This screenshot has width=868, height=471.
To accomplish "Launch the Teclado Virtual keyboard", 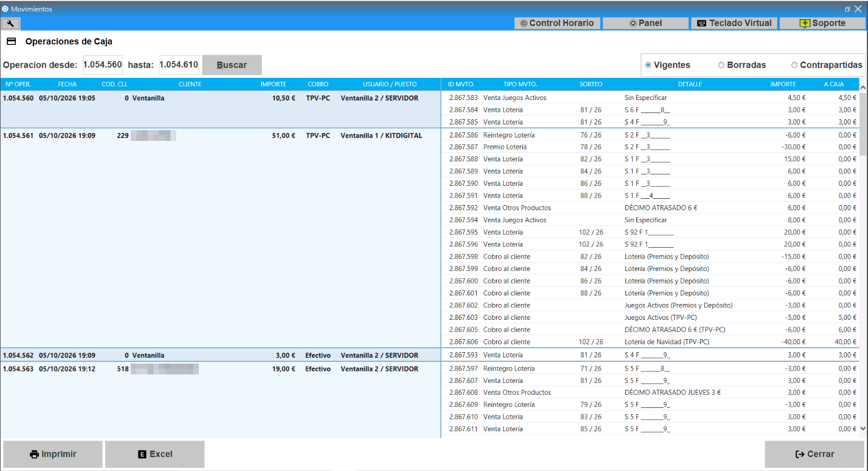I will click(735, 23).
